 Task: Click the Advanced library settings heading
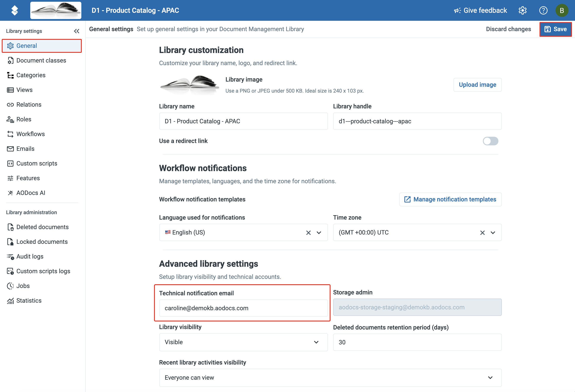(208, 264)
